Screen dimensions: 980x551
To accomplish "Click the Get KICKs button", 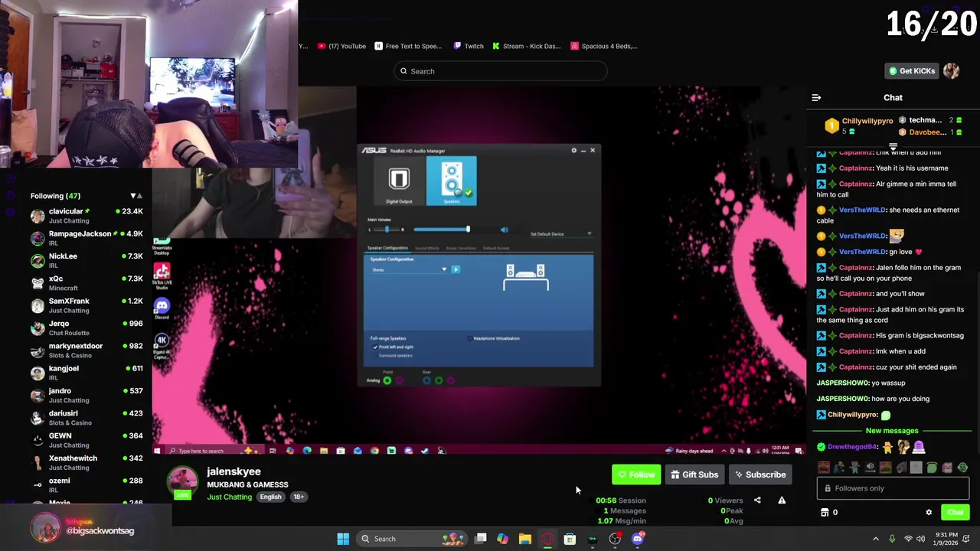I will point(911,71).
